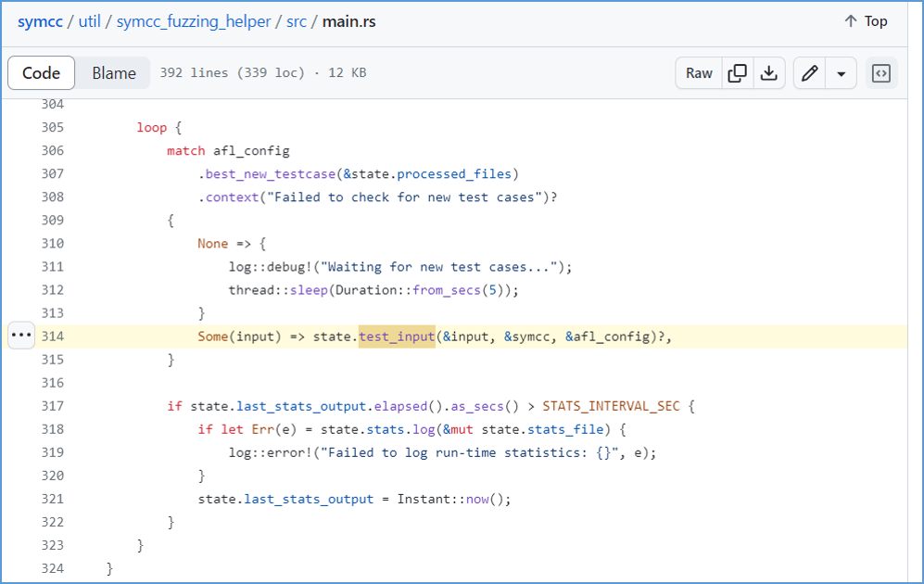Expand more edit options dropdown arrow
This screenshot has height=584, width=924.
pos(842,73)
